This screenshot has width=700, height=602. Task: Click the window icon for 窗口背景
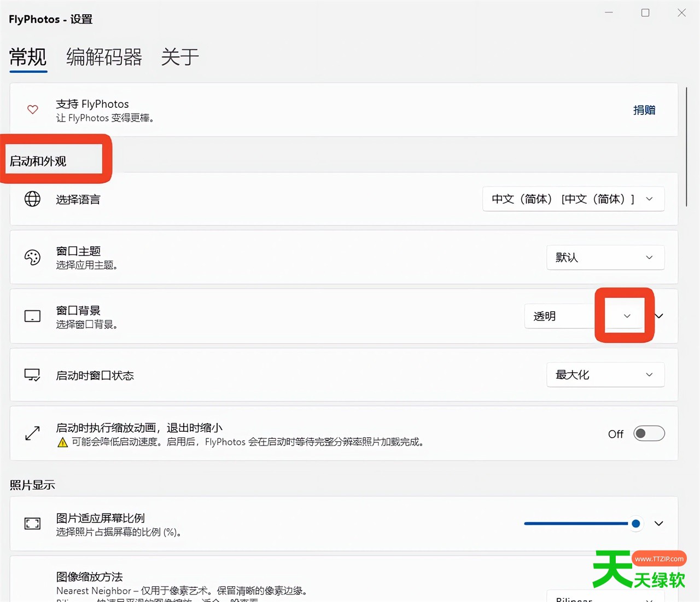coord(32,316)
